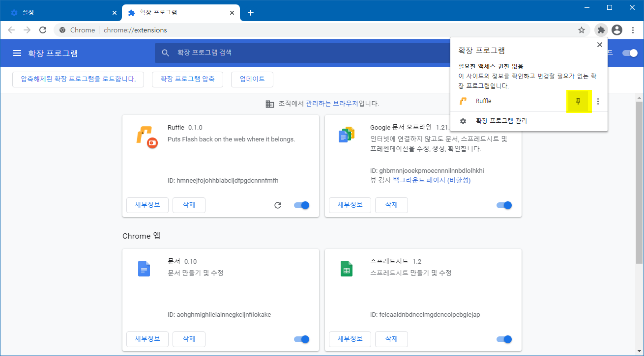Open Ruffle's more options menu

point(598,101)
